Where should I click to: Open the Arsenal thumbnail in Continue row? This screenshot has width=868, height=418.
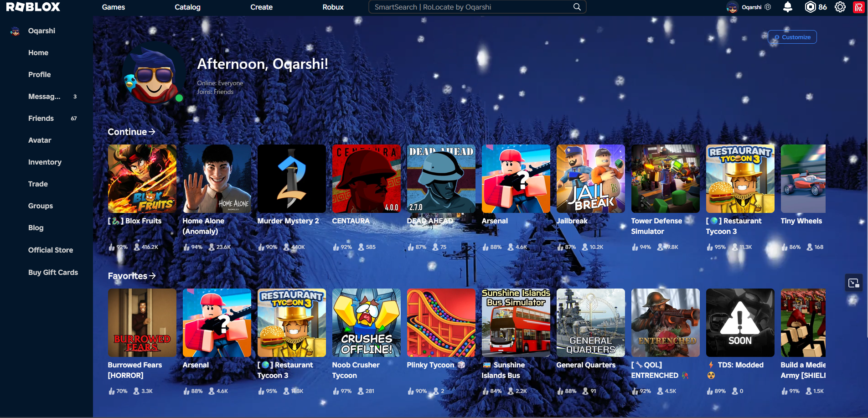(x=516, y=179)
